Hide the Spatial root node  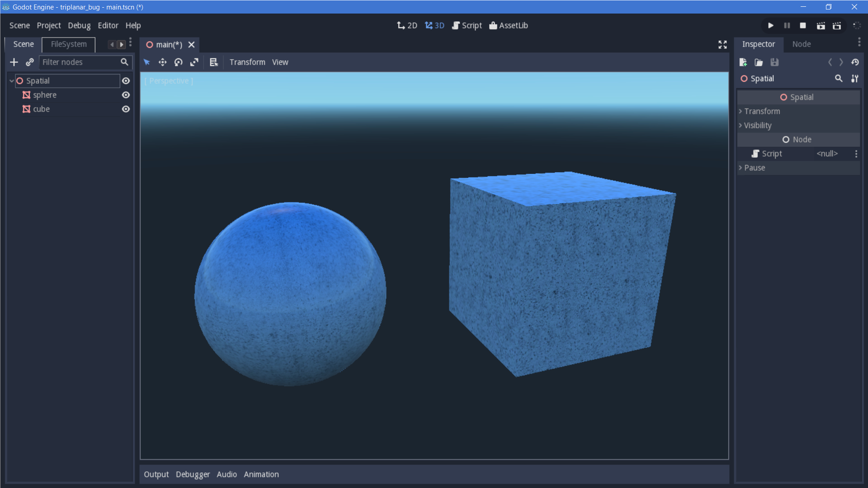click(126, 80)
